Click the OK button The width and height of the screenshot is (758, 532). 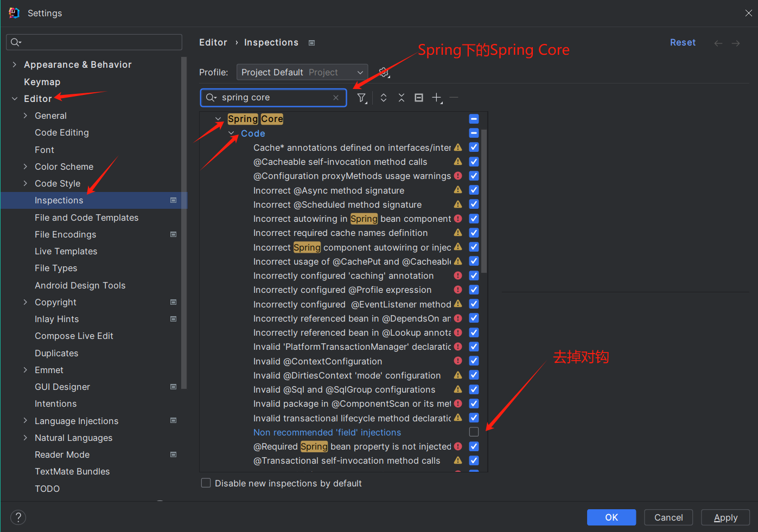click(x=612, y=517)
